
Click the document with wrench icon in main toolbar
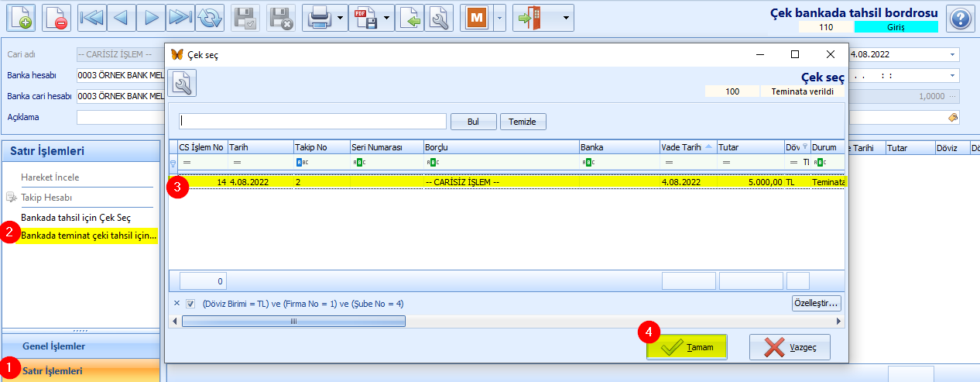(438, 17)
